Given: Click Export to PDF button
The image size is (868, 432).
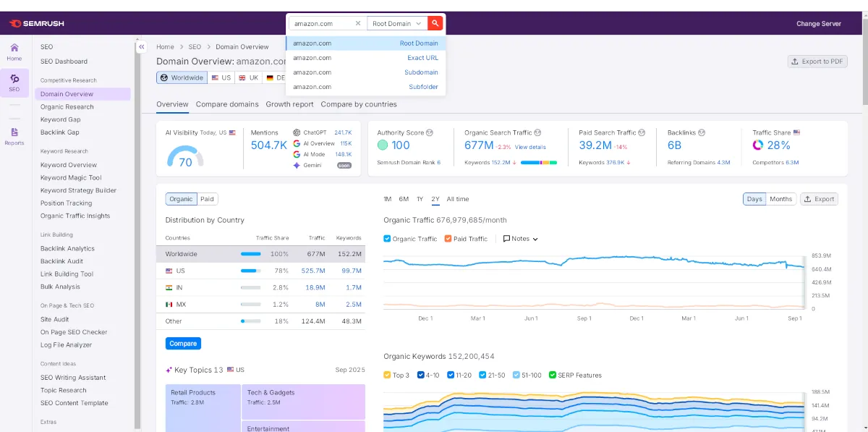Looking at the screenshot, I should pos(817,62).
